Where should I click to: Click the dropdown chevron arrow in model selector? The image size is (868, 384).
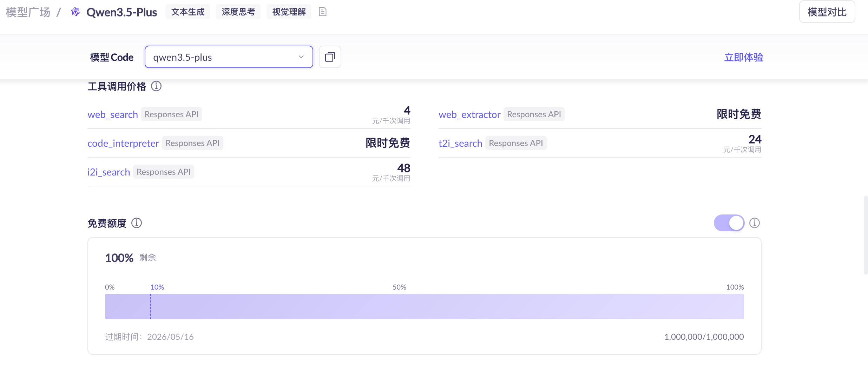coord(301,57)
